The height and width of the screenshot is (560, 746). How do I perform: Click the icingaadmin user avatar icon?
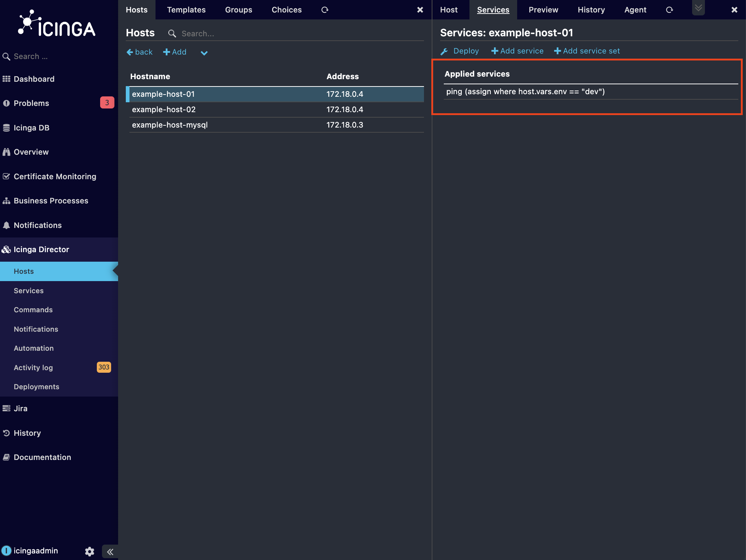pyautogui.click(x=6, y=550)
